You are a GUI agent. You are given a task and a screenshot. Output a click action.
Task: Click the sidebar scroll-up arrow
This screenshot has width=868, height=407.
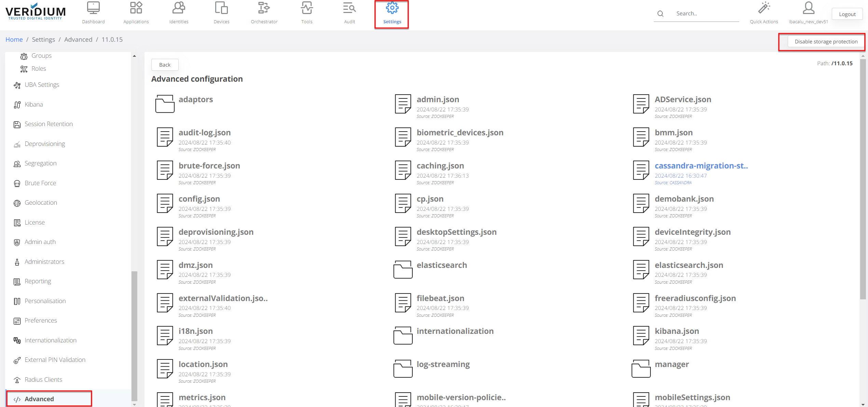tap(134, 56)
